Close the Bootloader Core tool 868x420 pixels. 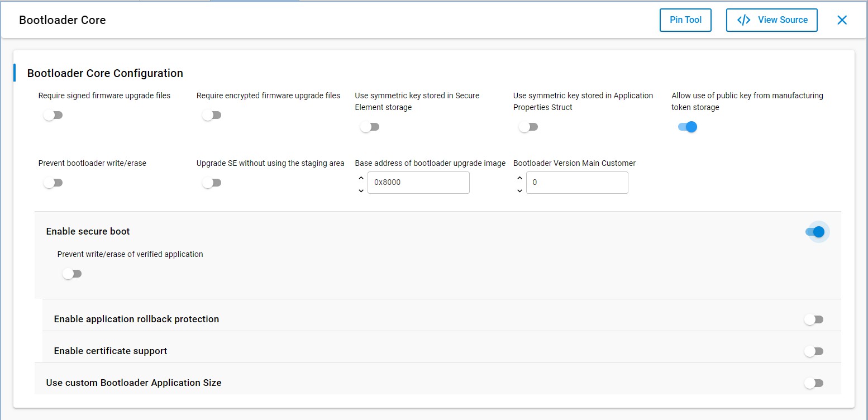pyautogui.click(x=842, y=20)
